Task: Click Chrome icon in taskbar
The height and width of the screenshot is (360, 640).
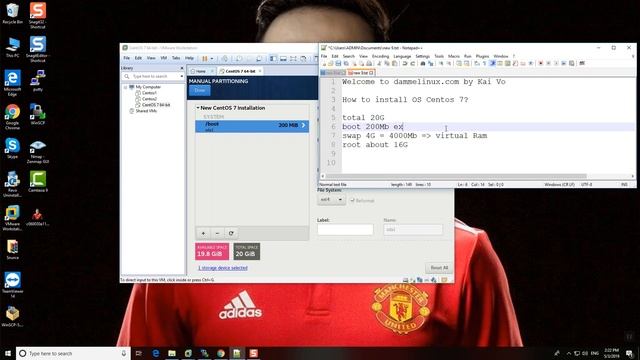Action: point(221,353)
